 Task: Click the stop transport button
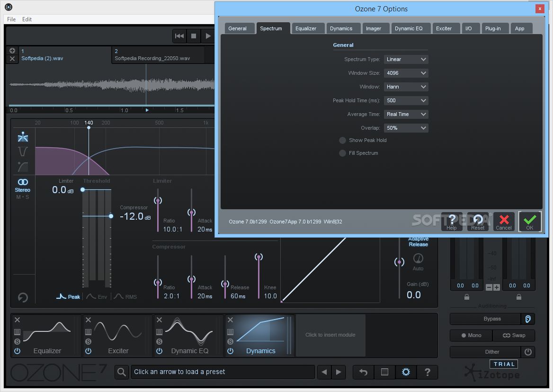[x=194, y=36]
